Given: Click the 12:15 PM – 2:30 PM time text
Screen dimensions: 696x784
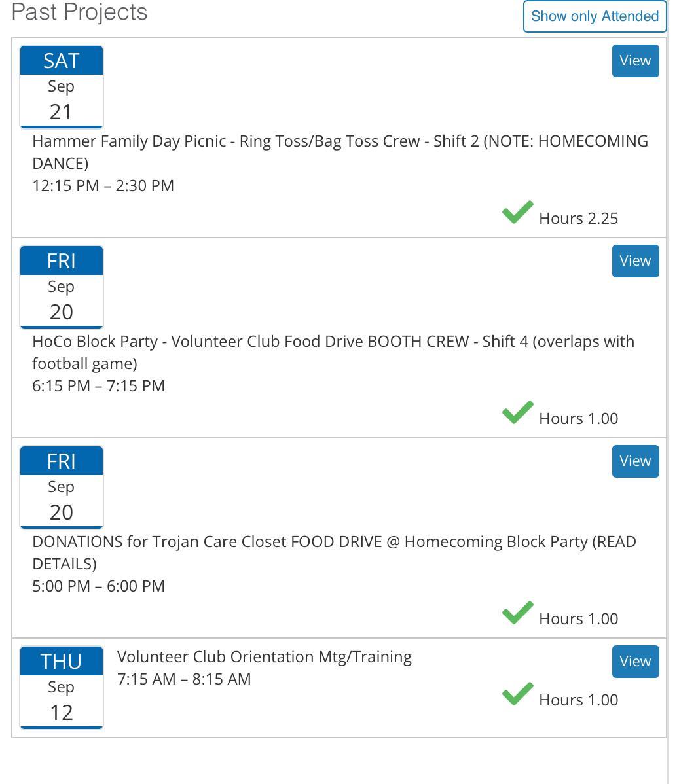Looking at the screenshot, I should point(103,186).
